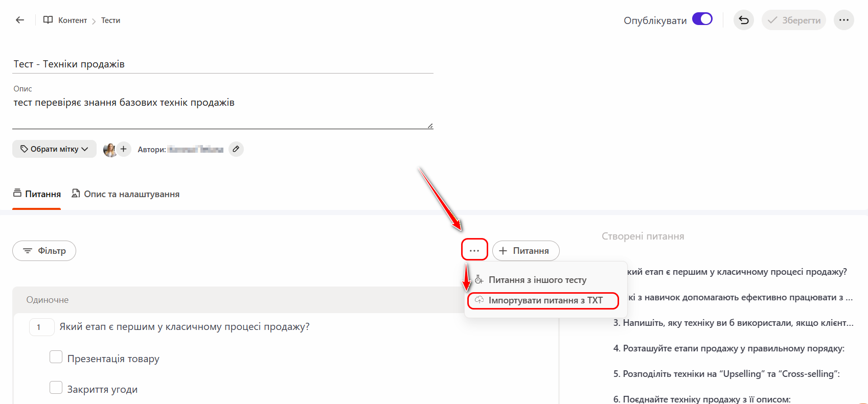Click the author avatar photo
Screen dimensions: 868x404
point(109,150)
